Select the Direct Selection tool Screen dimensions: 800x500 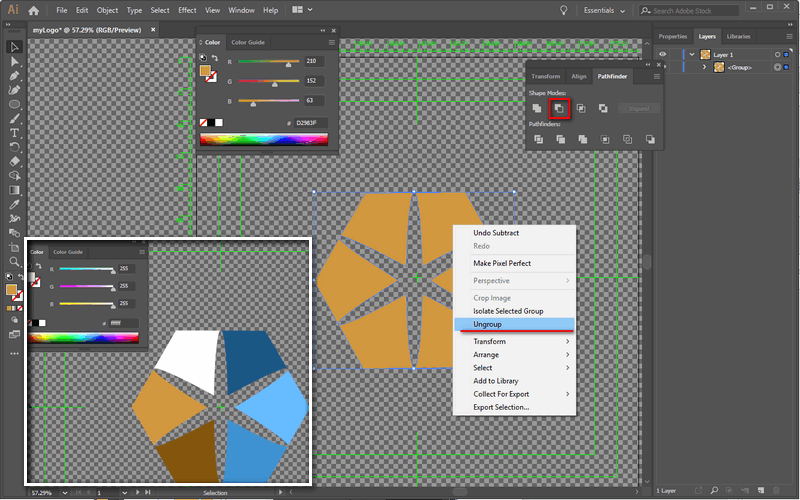coord(15,61)
